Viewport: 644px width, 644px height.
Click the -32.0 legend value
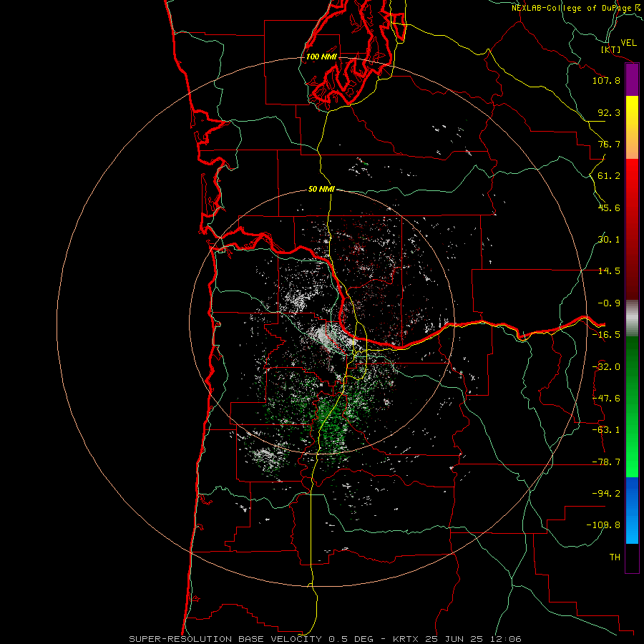(x=606, y=367)
